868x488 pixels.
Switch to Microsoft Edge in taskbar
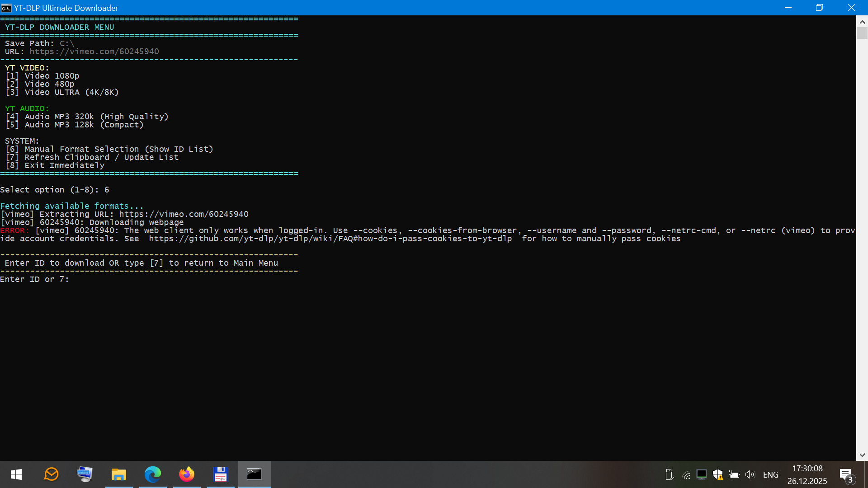point(153,474)
